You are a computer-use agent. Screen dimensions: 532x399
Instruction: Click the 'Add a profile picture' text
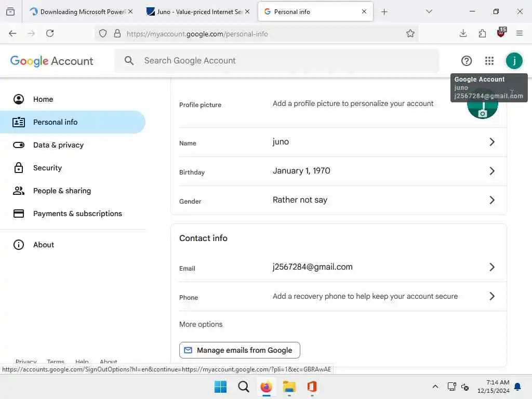pos(353,103)
